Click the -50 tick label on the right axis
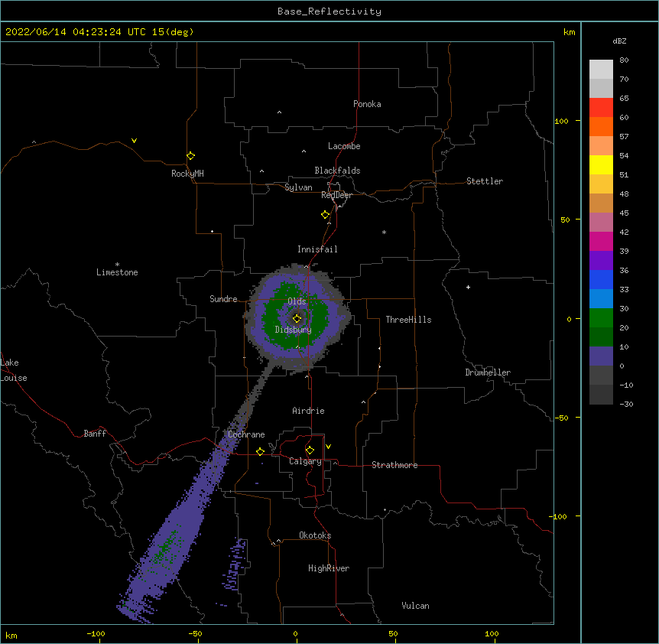Viewport: 659px width, 644px height. 560,418
